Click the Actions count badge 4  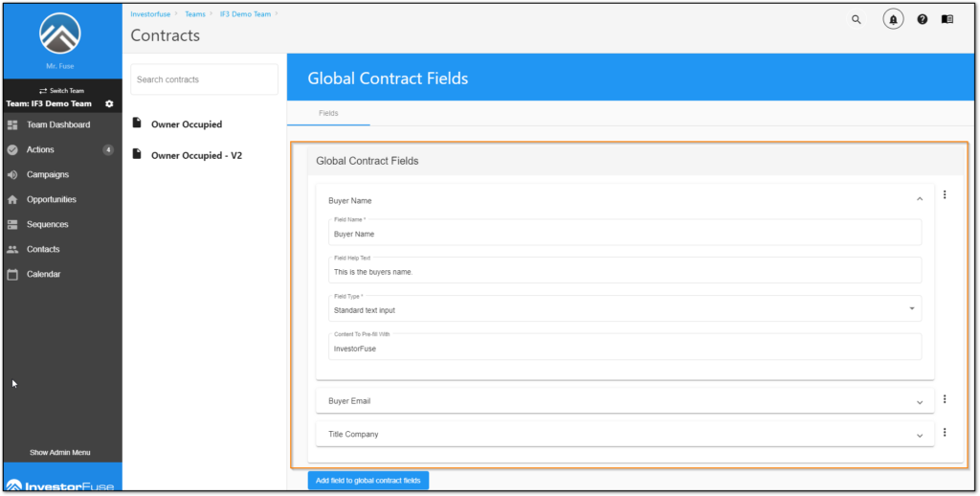click(x=108, y=150)
